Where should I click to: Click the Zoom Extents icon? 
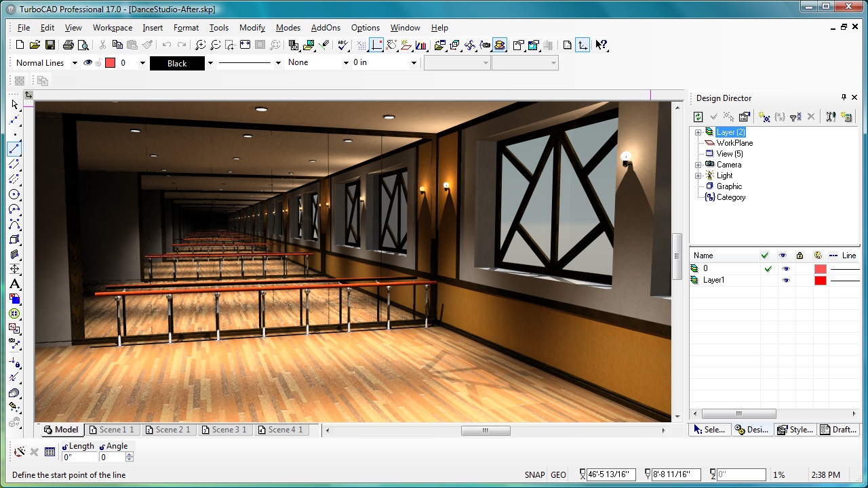245,45
